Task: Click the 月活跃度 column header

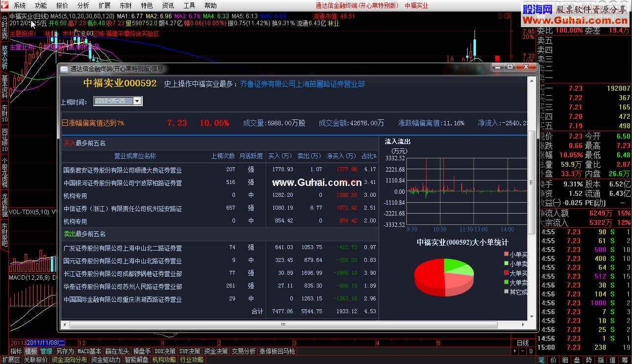Action: 251,156
